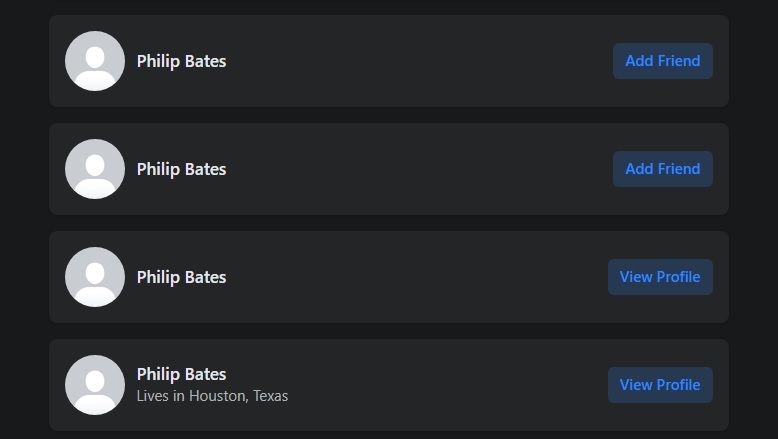The width and height of the screenshot is (778, 439).
Task: Click the third Philip Bates name
Action: (x=181, y=277)
